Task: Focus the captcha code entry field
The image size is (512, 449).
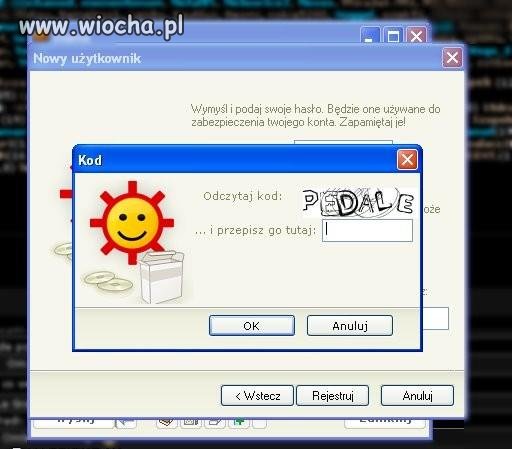Action: pyautogui.click(x=367, y=230)
